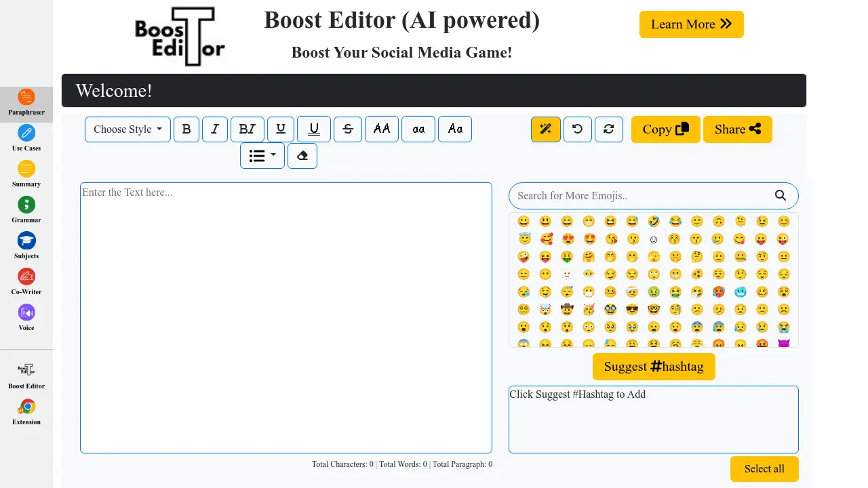Open the Summary tool in sidebar
The width and height of the screenshot is (868, 488).
click(26, 174)
